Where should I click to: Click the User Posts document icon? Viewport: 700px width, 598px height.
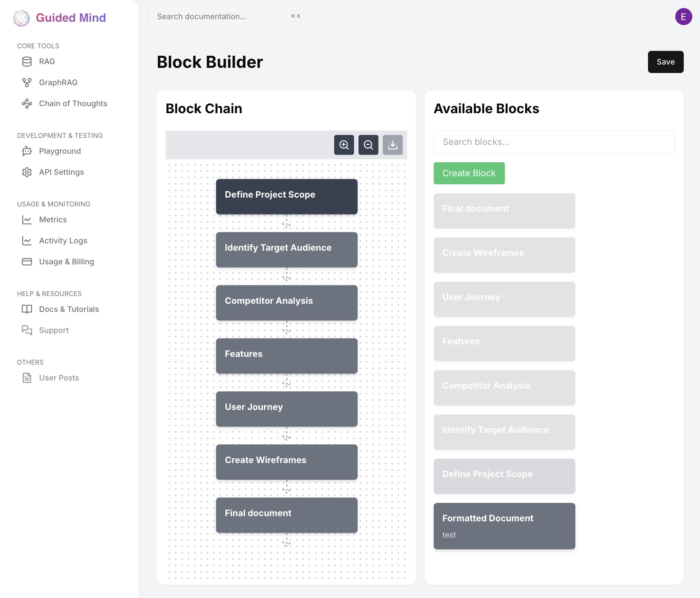tap(27, 378)
